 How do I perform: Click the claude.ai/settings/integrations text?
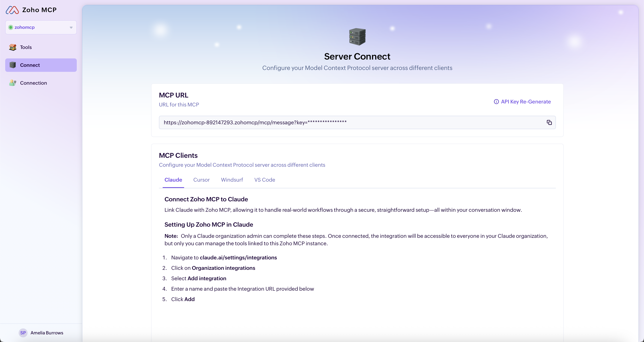click(238, 258)
